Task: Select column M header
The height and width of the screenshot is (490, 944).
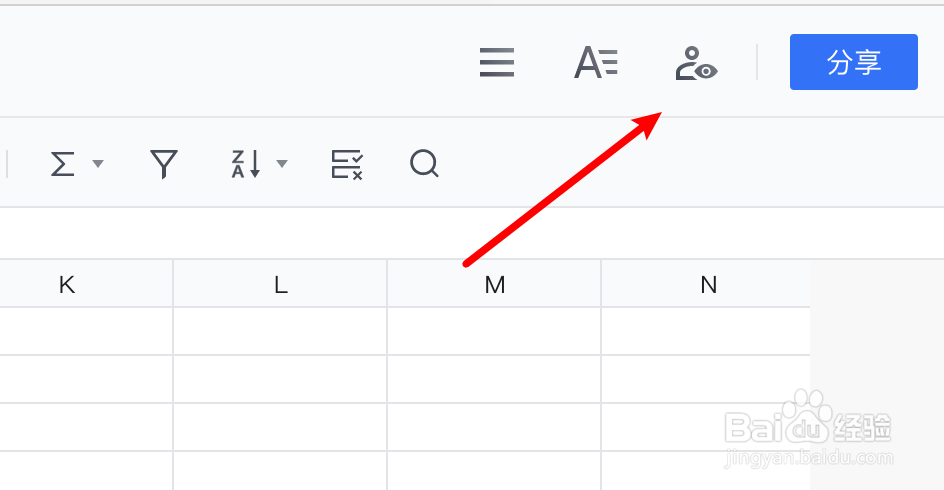Action: click(494, 285)
